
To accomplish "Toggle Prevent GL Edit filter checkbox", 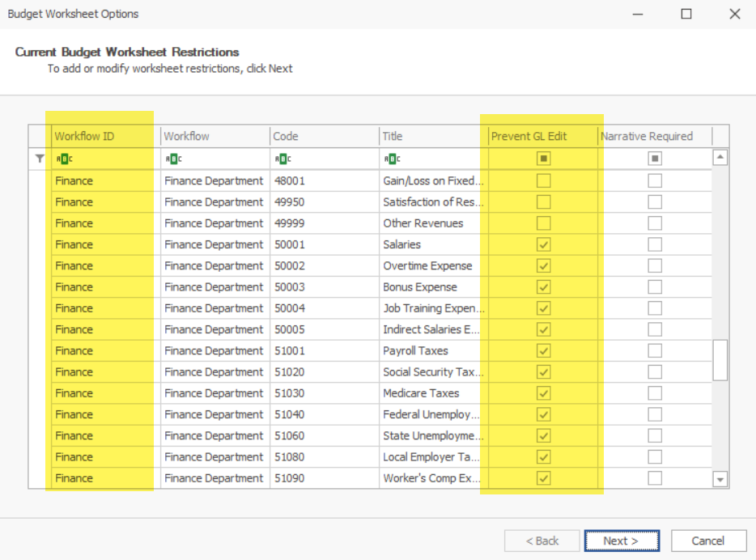I will click(x=544, y=159).
